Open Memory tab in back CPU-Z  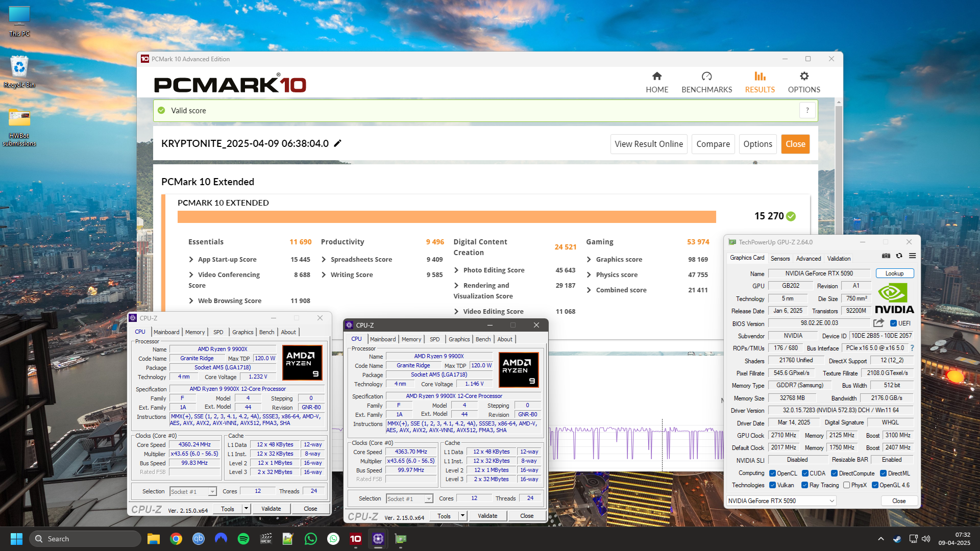[x=195, y=332]
